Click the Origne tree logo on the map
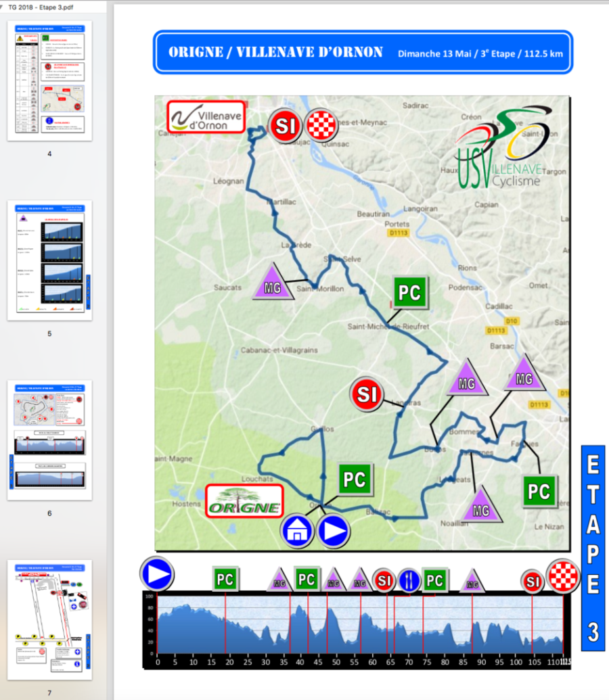Viewport: 609px width, 700px height. coord(244,502)
